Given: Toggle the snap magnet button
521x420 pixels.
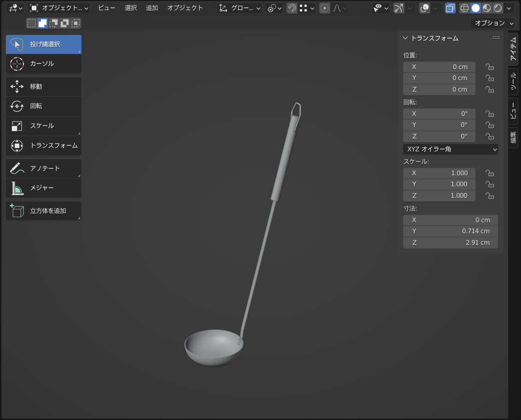Looking at the screenshot, I should click(292, 8).
